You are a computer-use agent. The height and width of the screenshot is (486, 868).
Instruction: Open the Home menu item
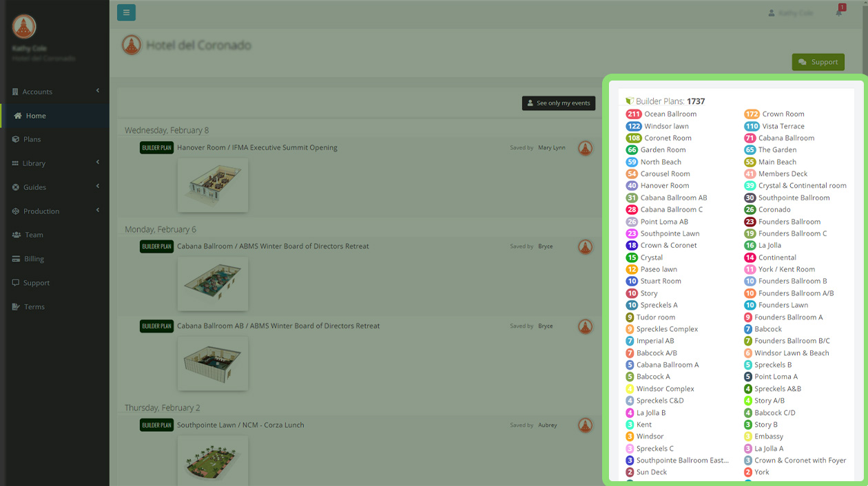pos(54,116)
